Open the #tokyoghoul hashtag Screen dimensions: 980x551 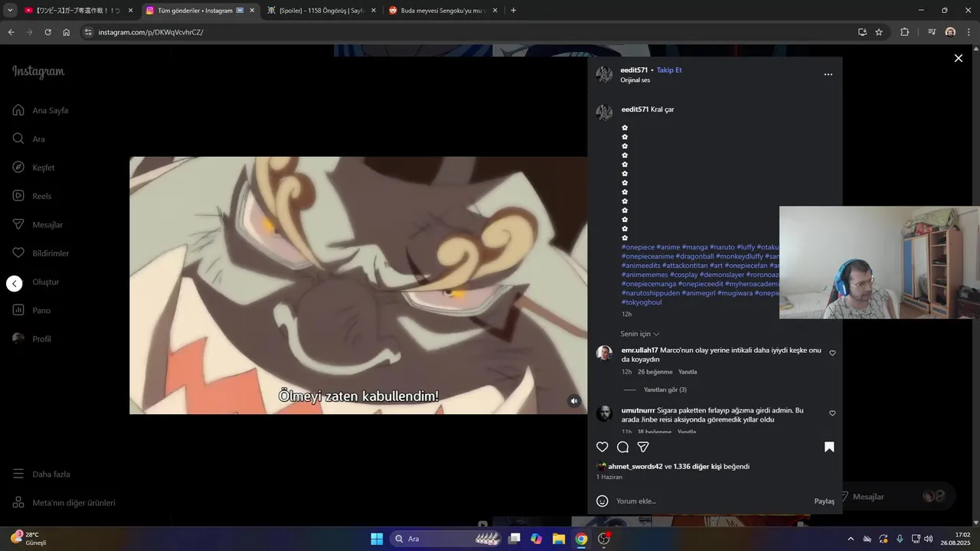pos(642,302)
